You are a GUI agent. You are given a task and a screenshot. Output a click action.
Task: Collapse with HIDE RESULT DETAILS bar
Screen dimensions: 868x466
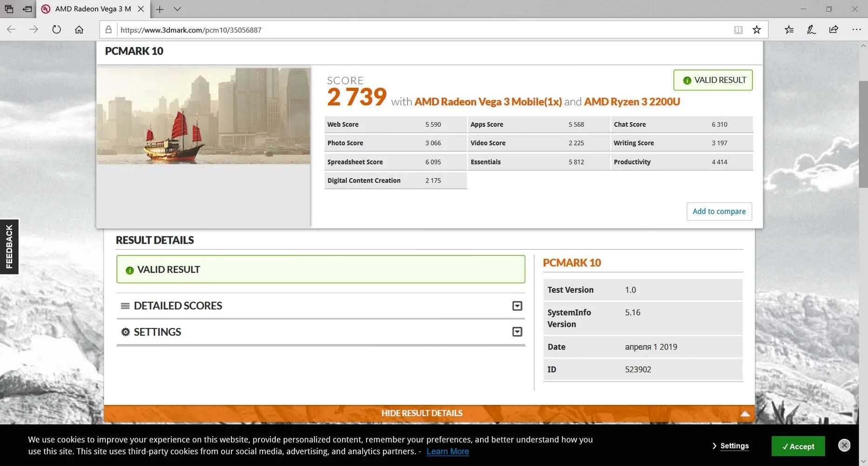click(429, 413)
